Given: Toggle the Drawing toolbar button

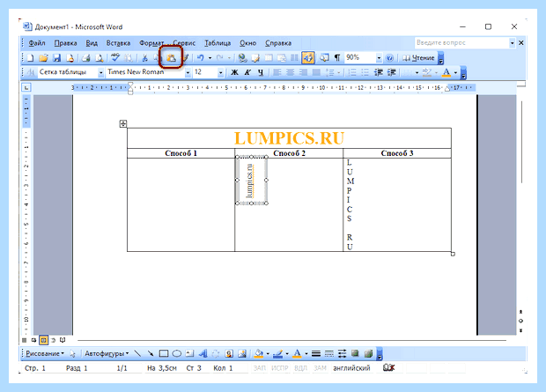Looking at the screenshot, I should click(308, 58).
